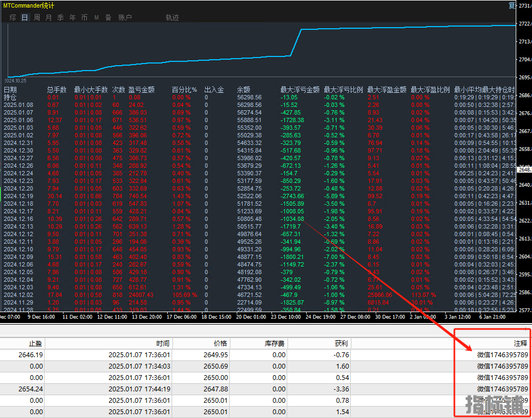Click the 2646.19 take-profit cell

[31, 355]
